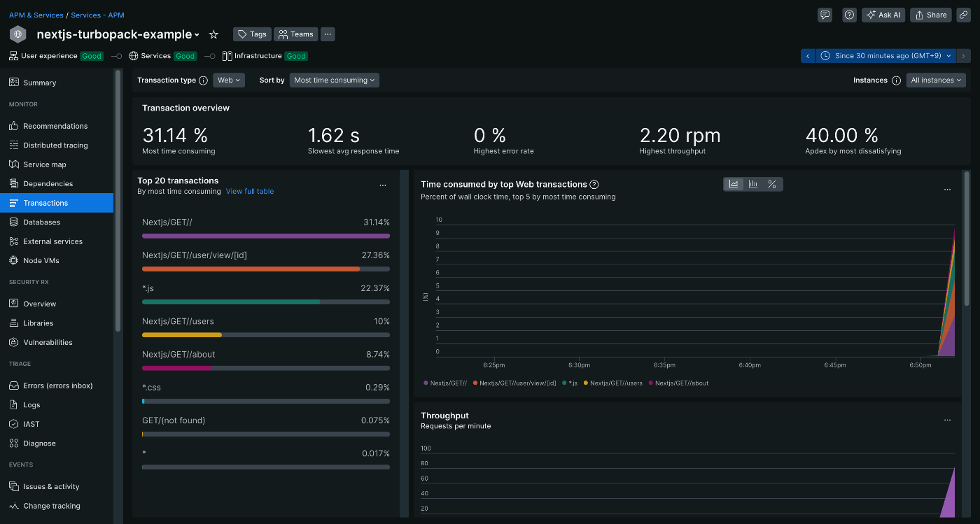Select the GET/(not found) transaction row
This screenshot has width=980, height=524.
(266, 426)
